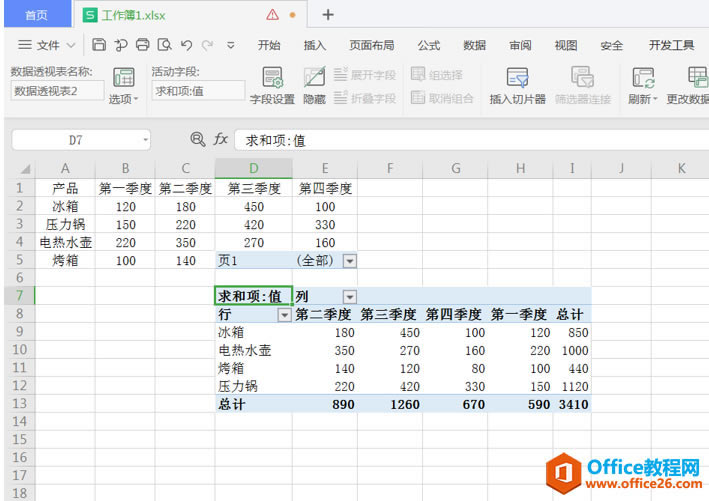Switch to the 插入 tab
Image resolution: width=709 pixels, height=501 pixels.
click(x=315, y=45)
